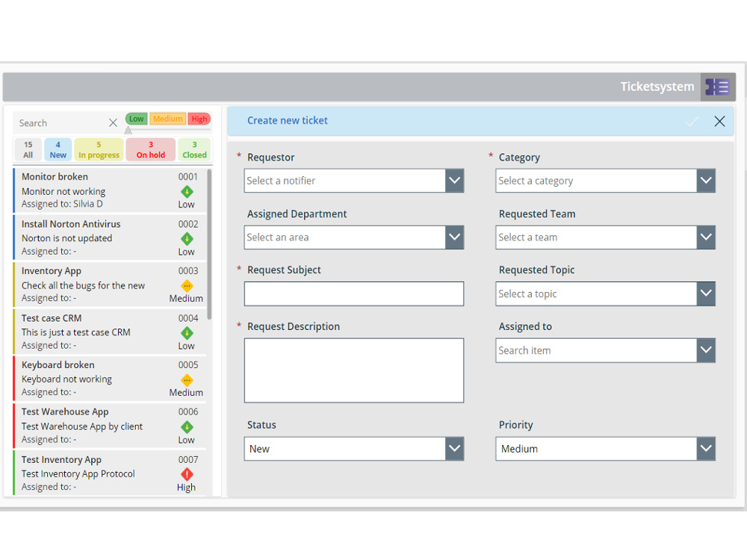
Task: Click 'This is just a test case CRM'
Action: (x=75, y=332)
